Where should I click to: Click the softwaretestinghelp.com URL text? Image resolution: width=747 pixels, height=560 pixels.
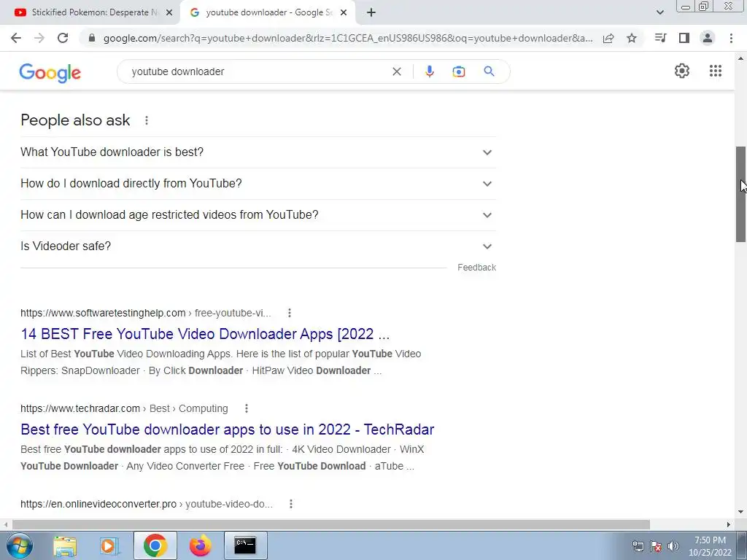pos(103,313)
